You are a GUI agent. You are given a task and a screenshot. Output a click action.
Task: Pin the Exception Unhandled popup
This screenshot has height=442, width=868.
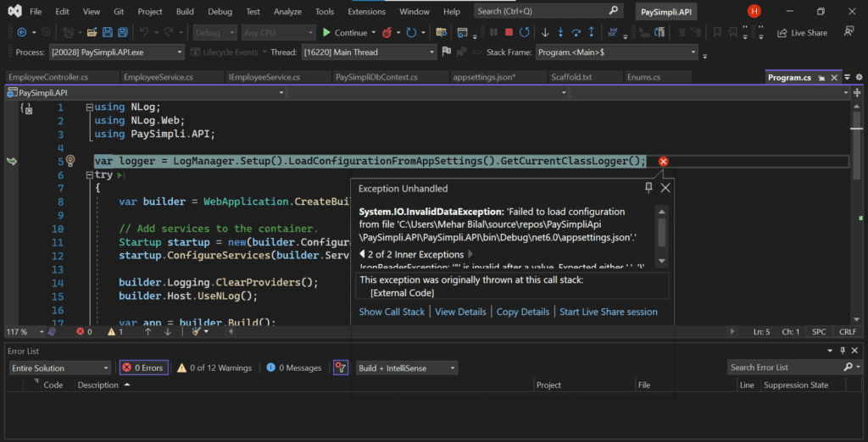648,188
